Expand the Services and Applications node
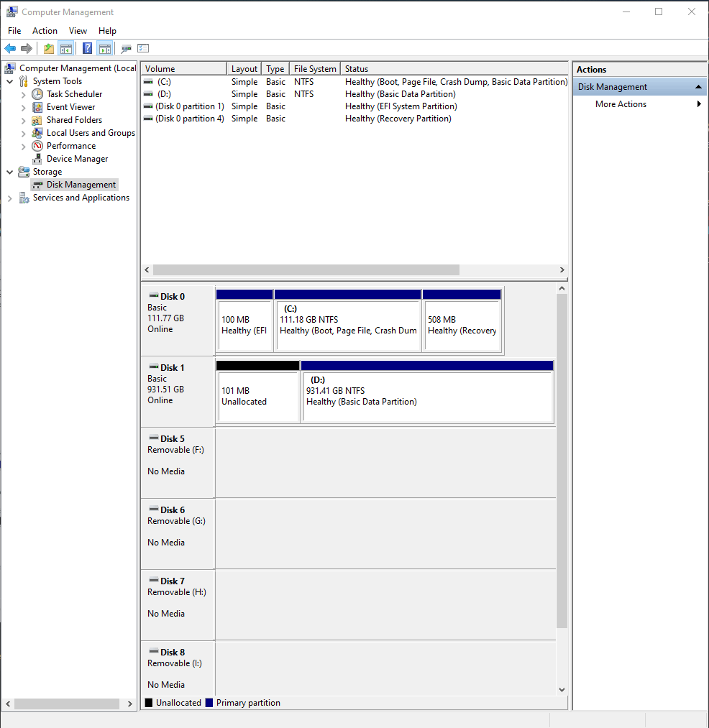Image resolution: width=709 pixels, height=728 pixels. pos(10,198)
